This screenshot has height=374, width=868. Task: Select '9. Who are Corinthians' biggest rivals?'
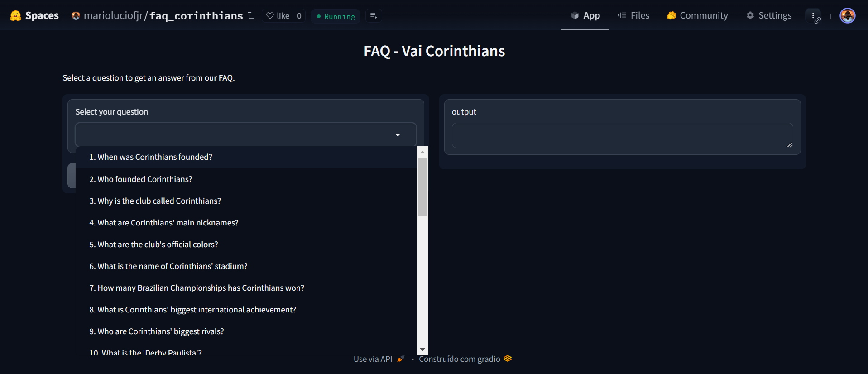tap(246, 331)
